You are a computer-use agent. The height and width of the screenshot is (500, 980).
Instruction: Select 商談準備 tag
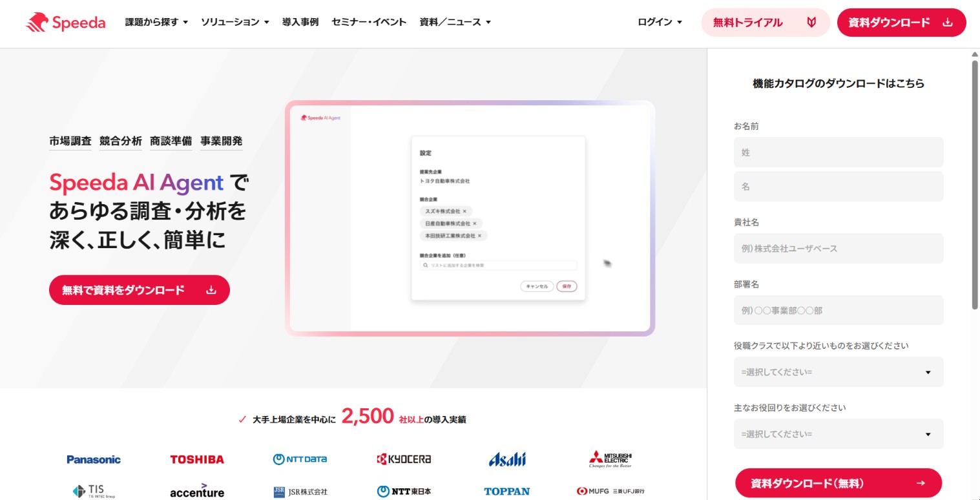pos(171,141)
